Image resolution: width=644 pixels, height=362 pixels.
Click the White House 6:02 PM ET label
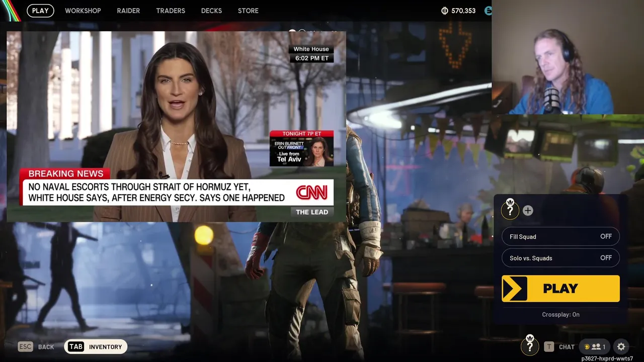[311, 53]
